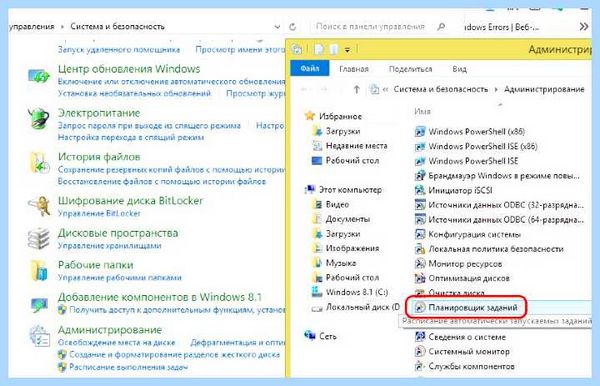Open Документы under Этот компьютер

pos(348,219)
